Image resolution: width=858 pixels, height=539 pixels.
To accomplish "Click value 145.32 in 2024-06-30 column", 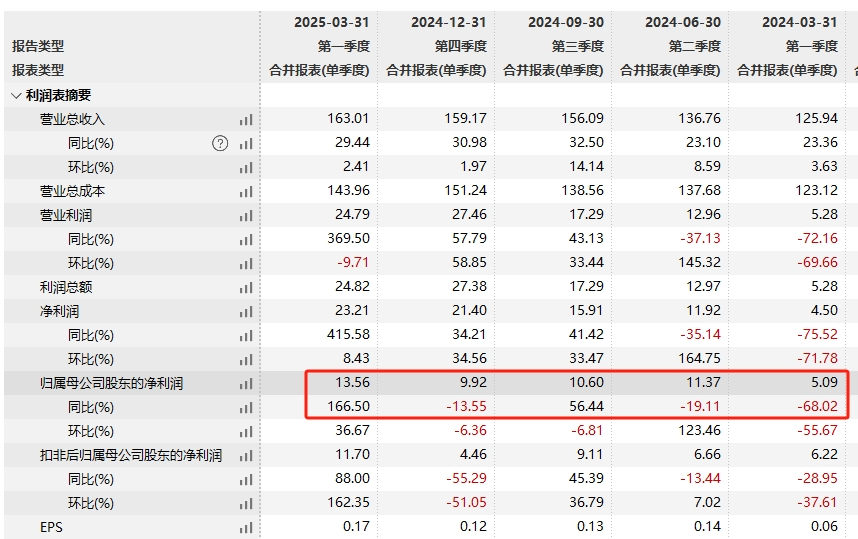I will pos(700,263).
